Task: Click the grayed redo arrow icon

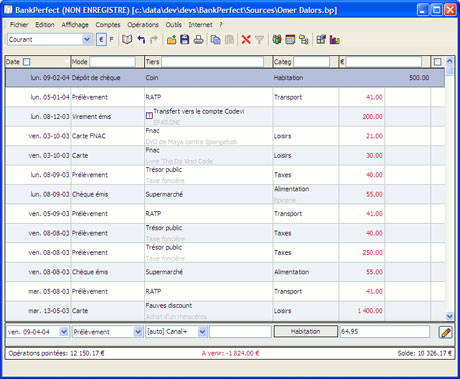Action: click(x=154, y=40)
